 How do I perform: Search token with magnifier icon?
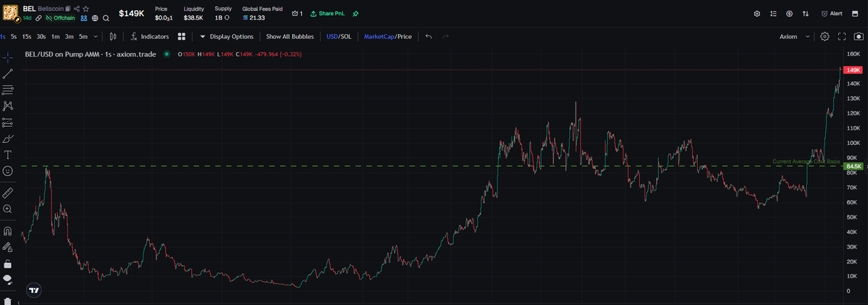[x=106, y=18]
